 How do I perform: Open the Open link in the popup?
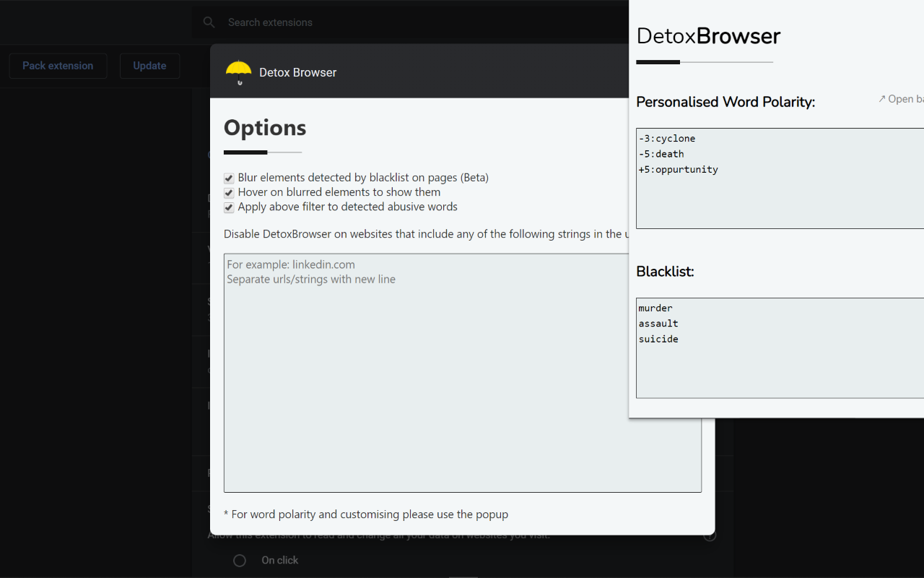[901, 99]
